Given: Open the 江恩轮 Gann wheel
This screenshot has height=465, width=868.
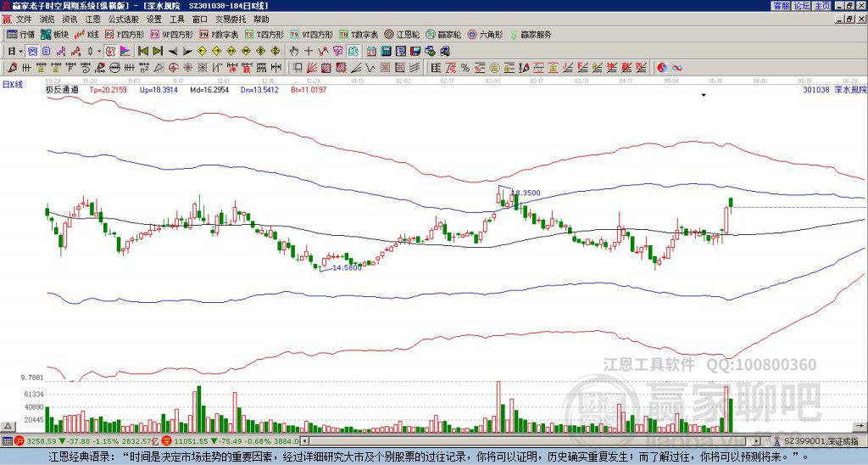Looking at the screenshot, I should 402,34.
